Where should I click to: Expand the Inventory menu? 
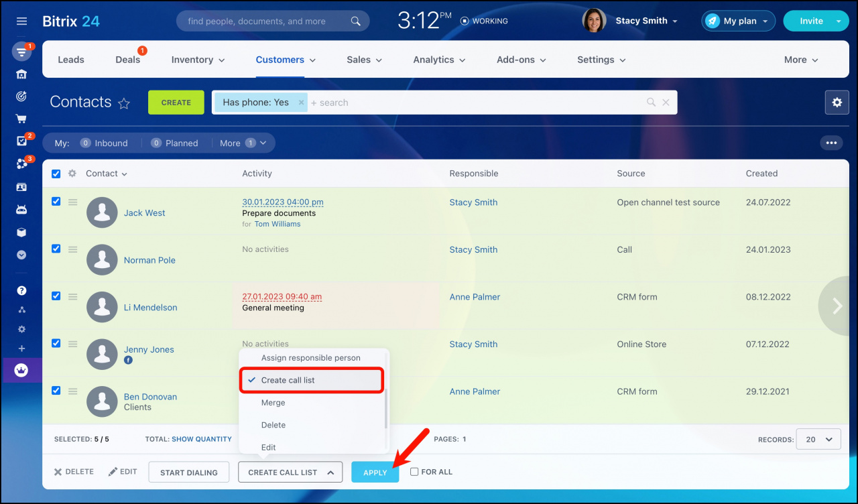(198, 60)
